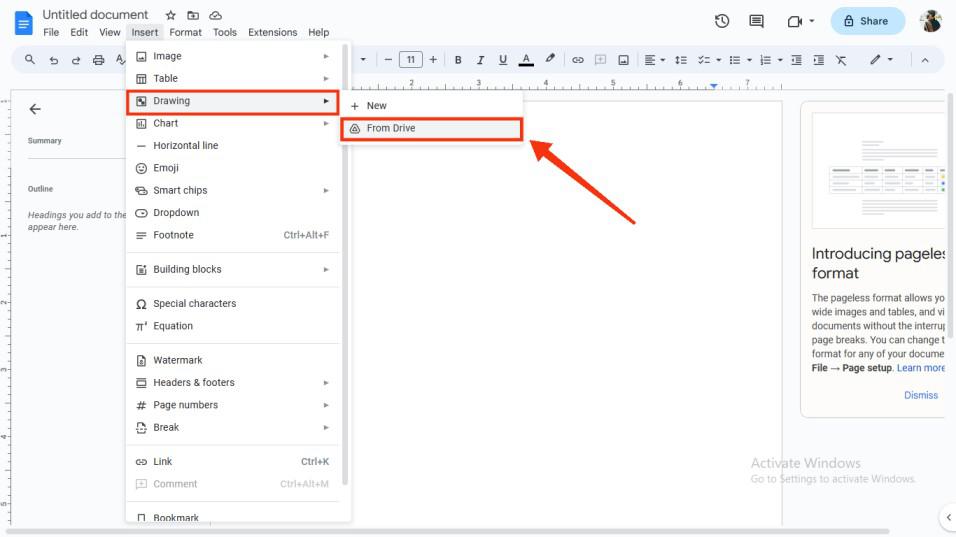Open the checklist dropdown
Image resolution: width=956 pixels, height=537 pixels.
point(709,60)
